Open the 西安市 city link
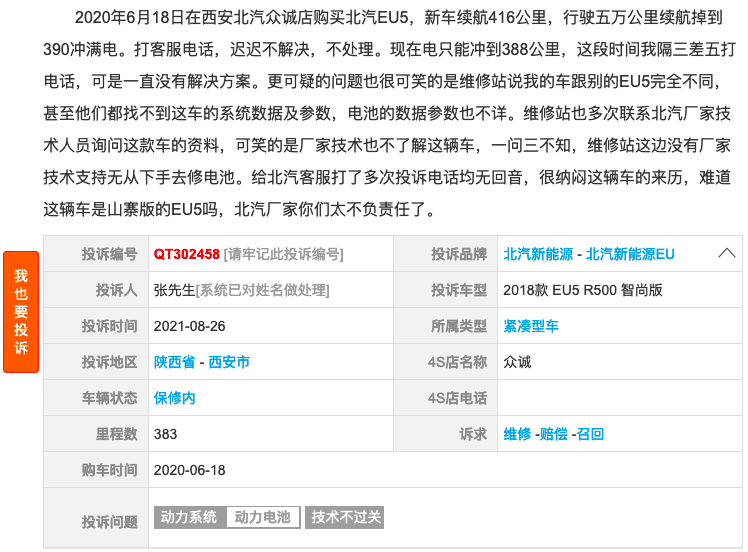 pyautogui.click(x=229, y=362)
